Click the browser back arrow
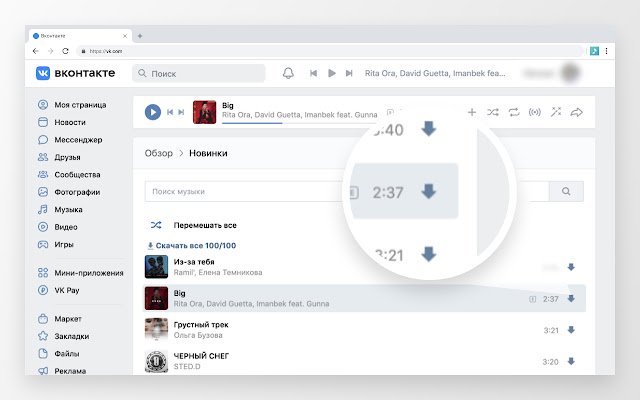Viewport: 640px width, 400px height. [36, 51]
